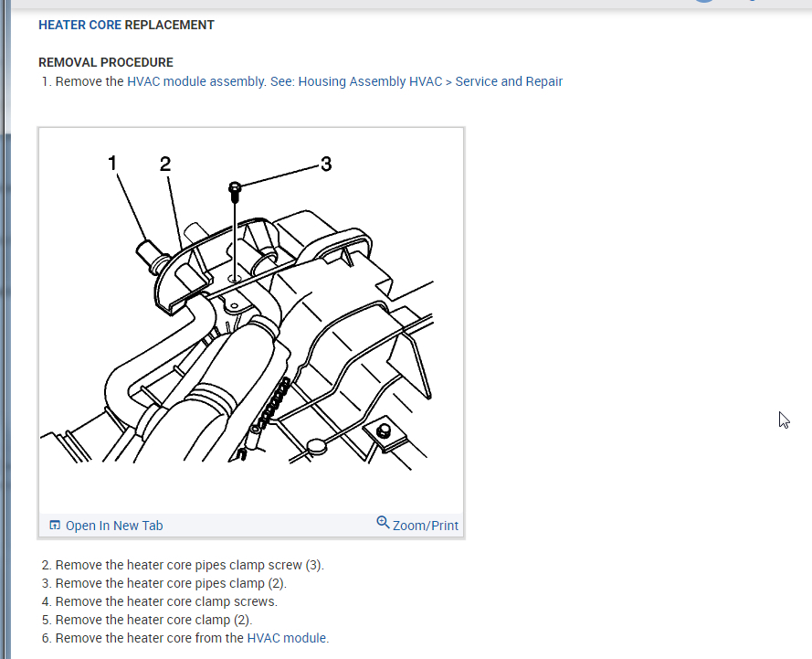Select the text "Remove the heater core pipes clamp (2)."
Image resolution: width=812 pixels, height=659 pixels.
click(171, 583)
